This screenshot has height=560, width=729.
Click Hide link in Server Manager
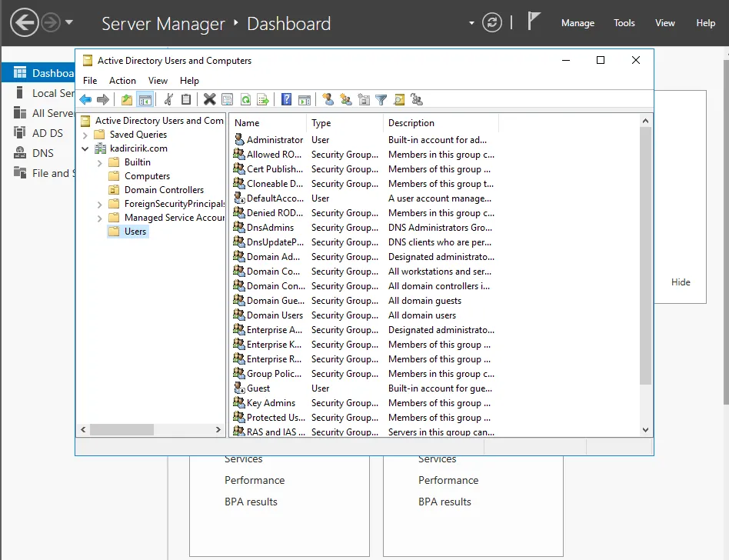[x=681, y=282]
